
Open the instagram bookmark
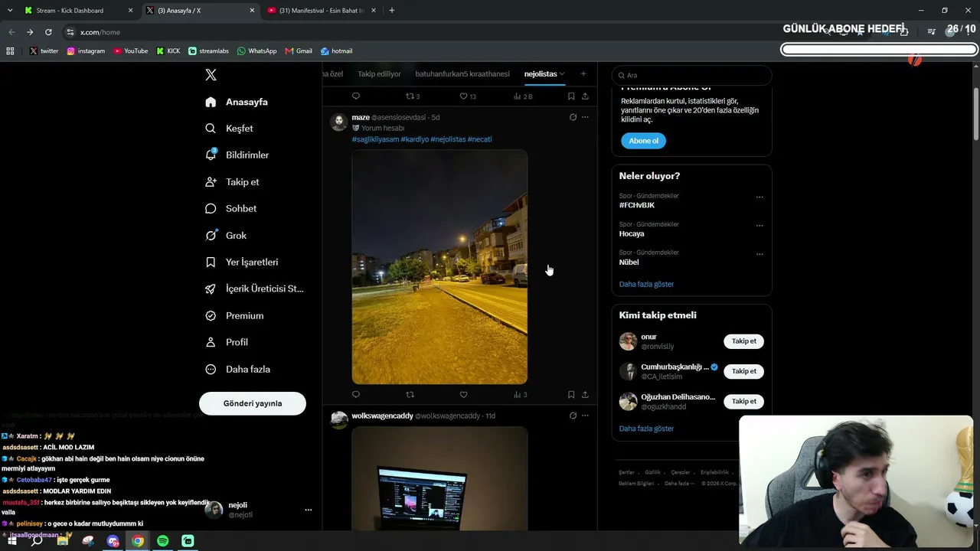[86, 51]
